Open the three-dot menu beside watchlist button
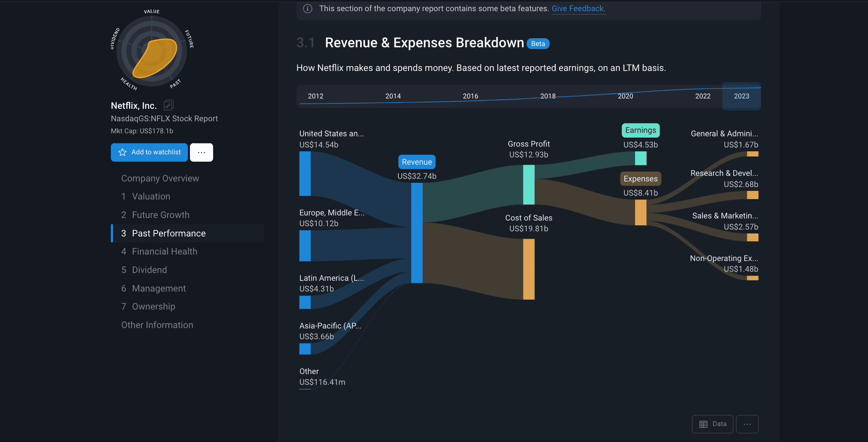The width and height of the screenshot is (868, 442). coord(202,152)
